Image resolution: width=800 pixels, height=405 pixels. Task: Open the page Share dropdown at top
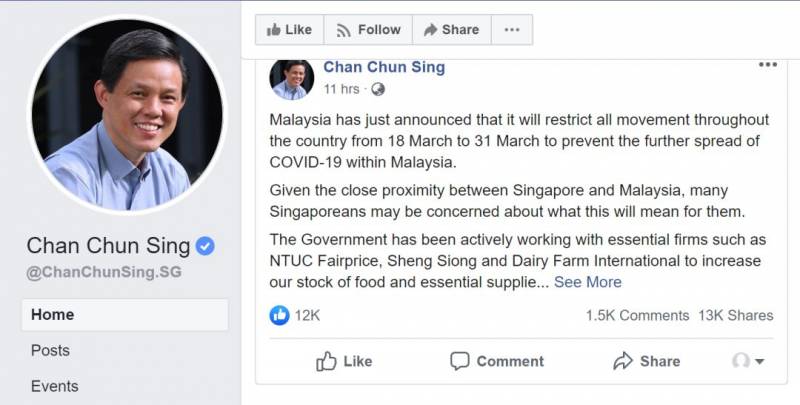(451, 30)
